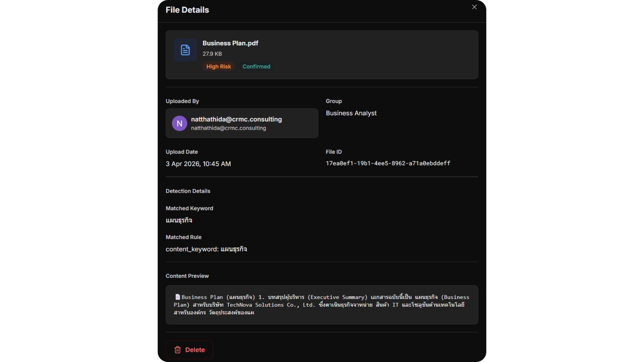Click the File ID label
Viewport: 644px width, 362px height.
tap(334, 152)
